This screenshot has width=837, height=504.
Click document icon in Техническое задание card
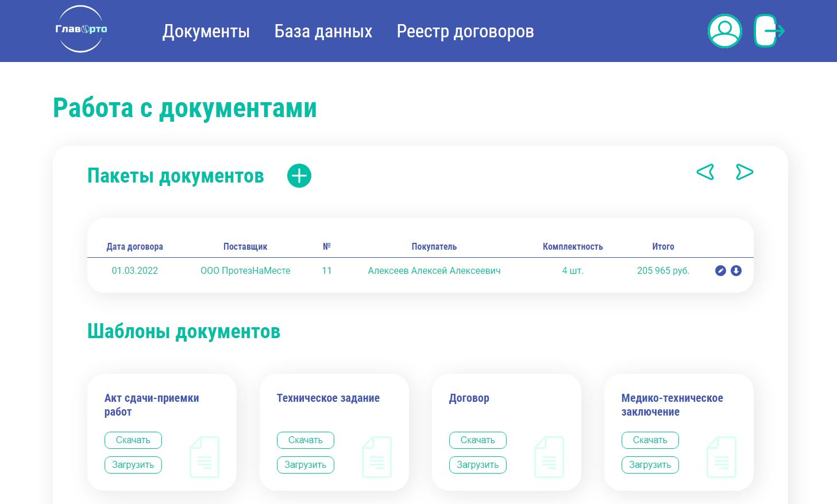click(x=377, y=457)
